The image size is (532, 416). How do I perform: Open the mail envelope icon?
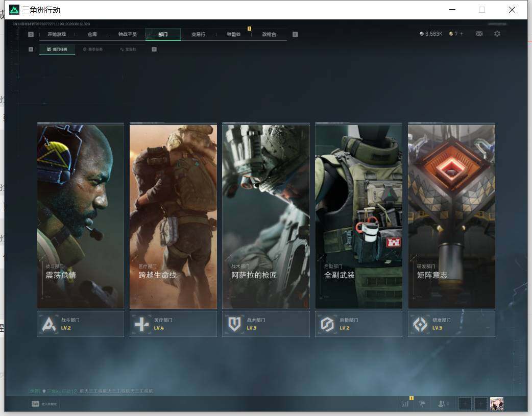pyautogui.click(x=479, y=34)
